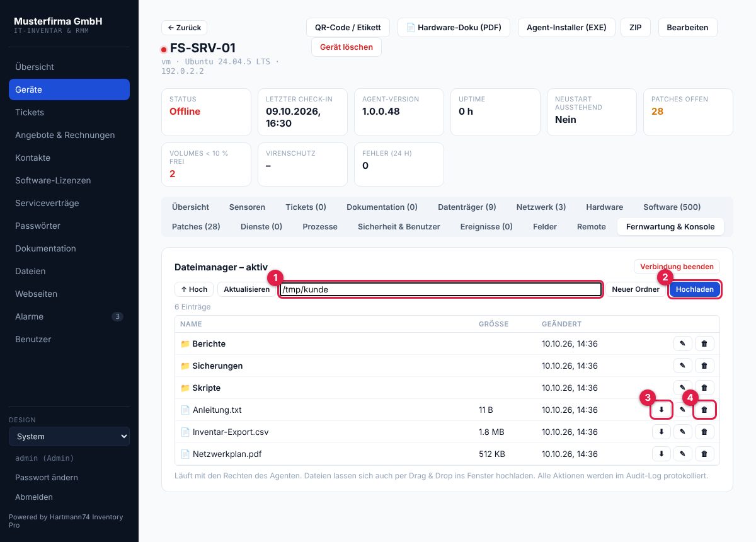Delete Anleitung.txt using trash icon
This screenshot has height=542, width=756.
(704, 410)
